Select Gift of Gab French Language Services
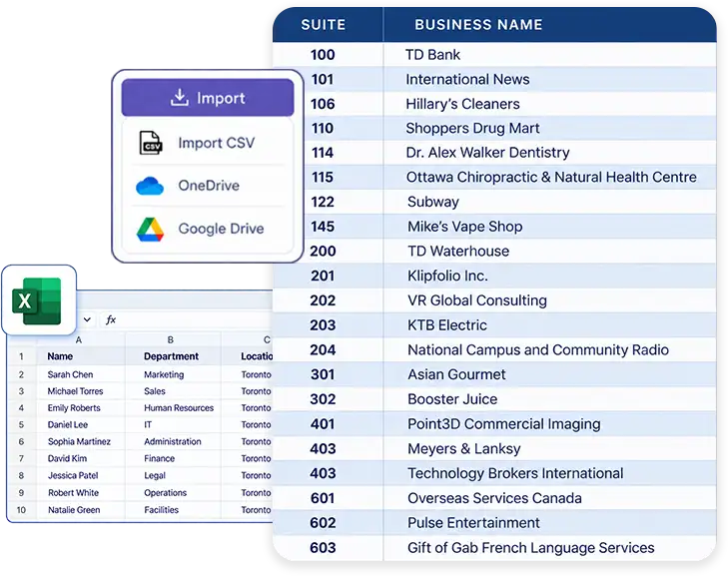This screenshot has width=728, height=576. tap(530, 548)
